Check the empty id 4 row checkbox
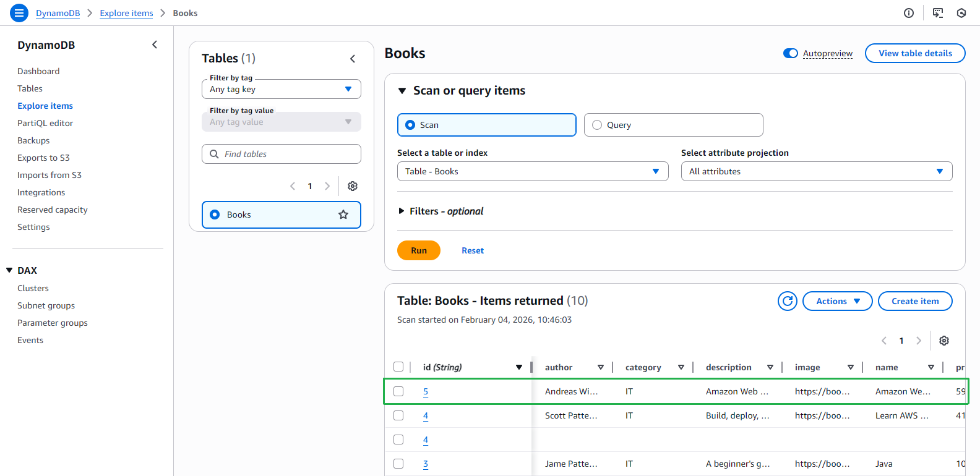Screen dimensions: 980x476 point(398,440)
